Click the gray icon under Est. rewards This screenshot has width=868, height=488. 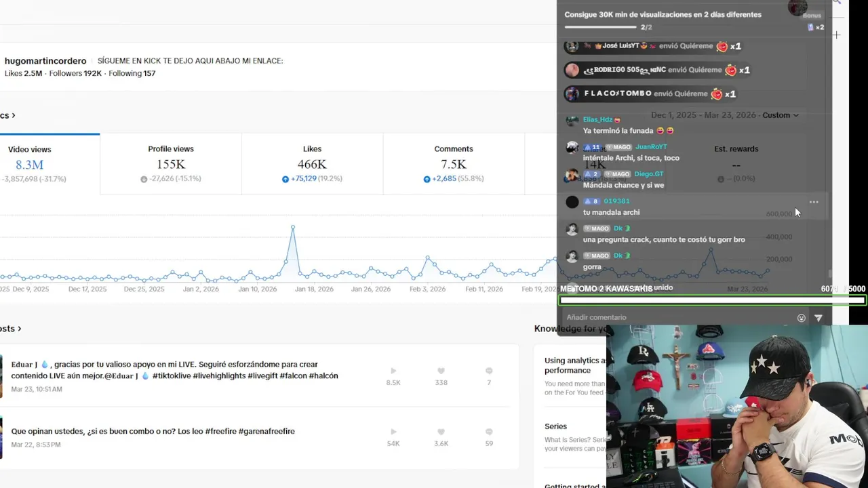(x=721, y=179)
